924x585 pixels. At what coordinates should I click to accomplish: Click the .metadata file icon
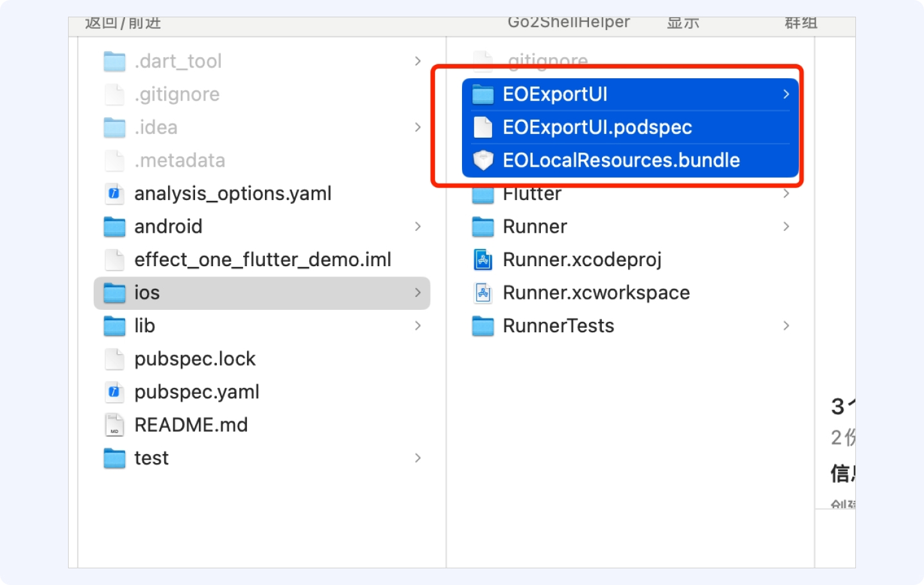[115, 160]
